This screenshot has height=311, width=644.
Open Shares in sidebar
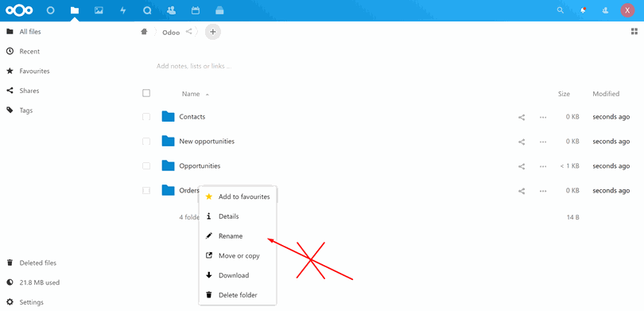pos(29,91)
